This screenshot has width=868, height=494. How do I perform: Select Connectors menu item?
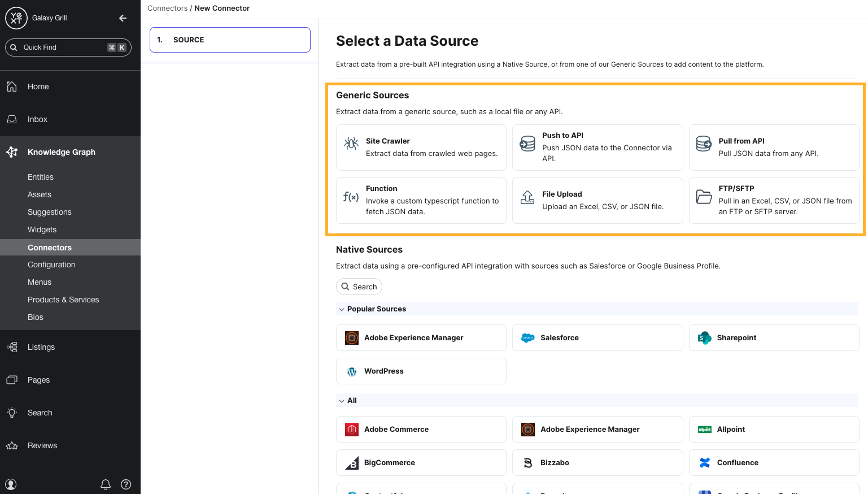pos(70,248)
